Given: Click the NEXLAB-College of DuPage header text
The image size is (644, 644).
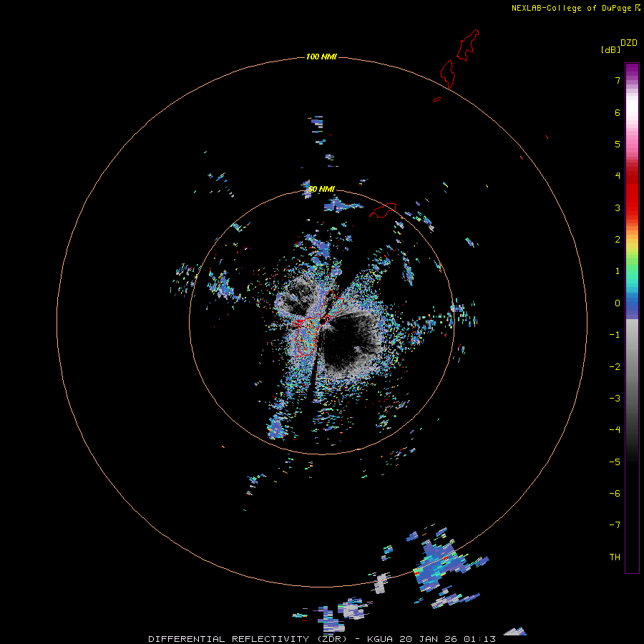Looking at the screenshot, I should coord(571,8).
